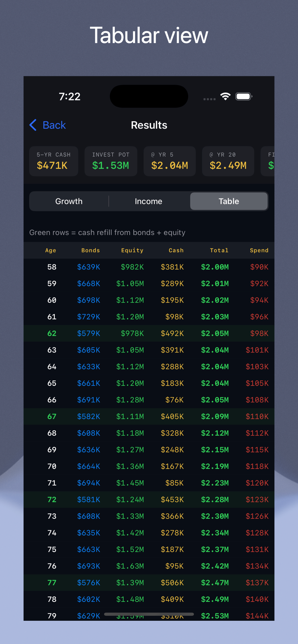Check the Wi-Fi status icon
This screenshot has width=298, height=644.
point(225,97)
